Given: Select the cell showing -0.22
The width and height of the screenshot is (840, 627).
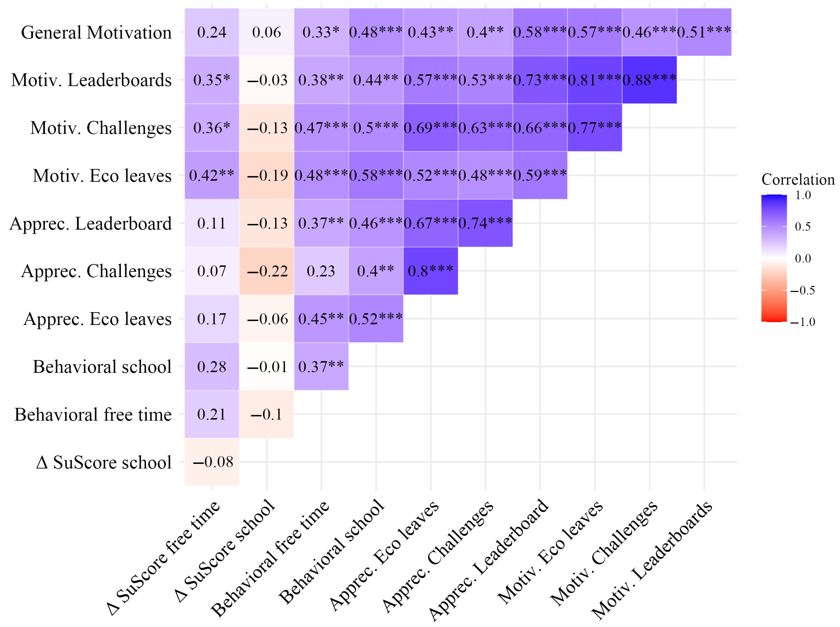Looking at the screenshot, I should (267, 271).
